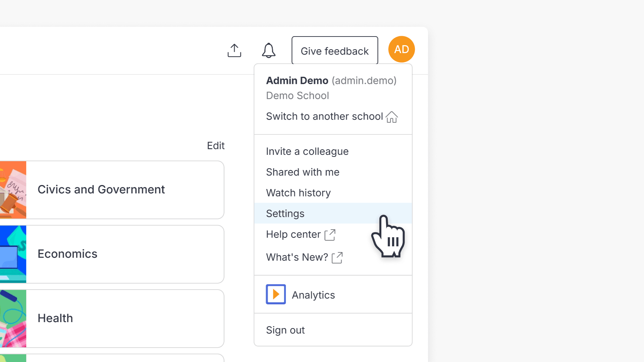Select Invite a colleague
Screen dimensions: 644x362
click(x=307, y=151)
